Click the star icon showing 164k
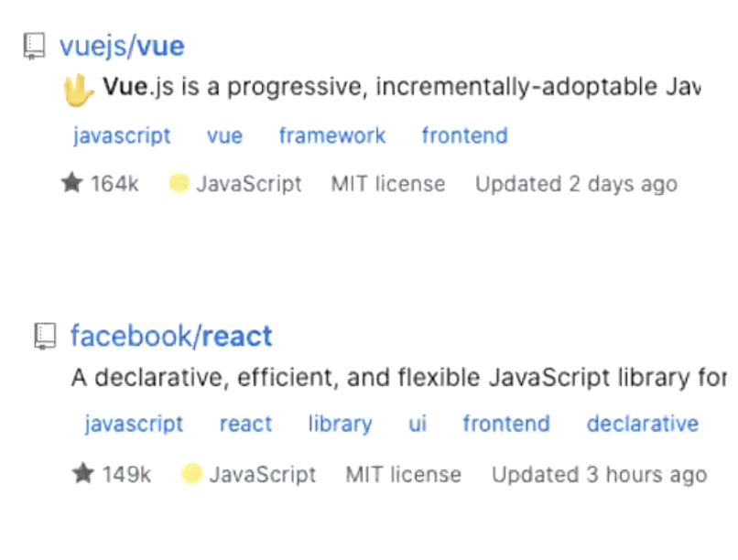 point(71,183)
